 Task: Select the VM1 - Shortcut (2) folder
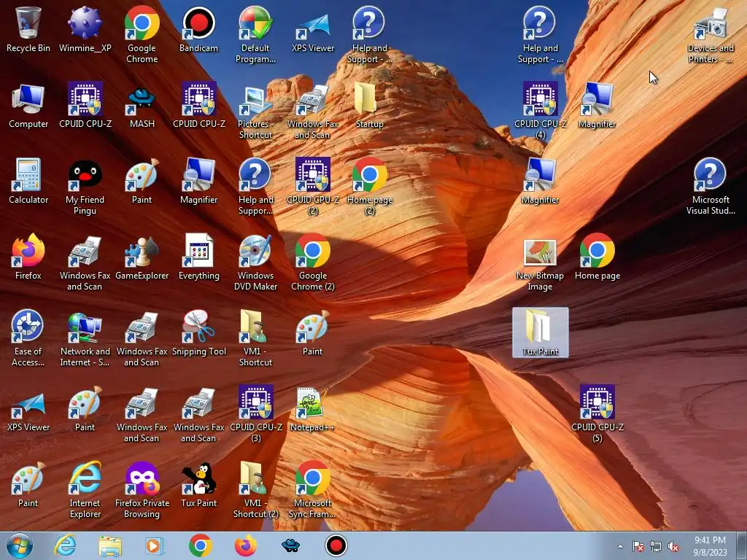pos(255,489)
